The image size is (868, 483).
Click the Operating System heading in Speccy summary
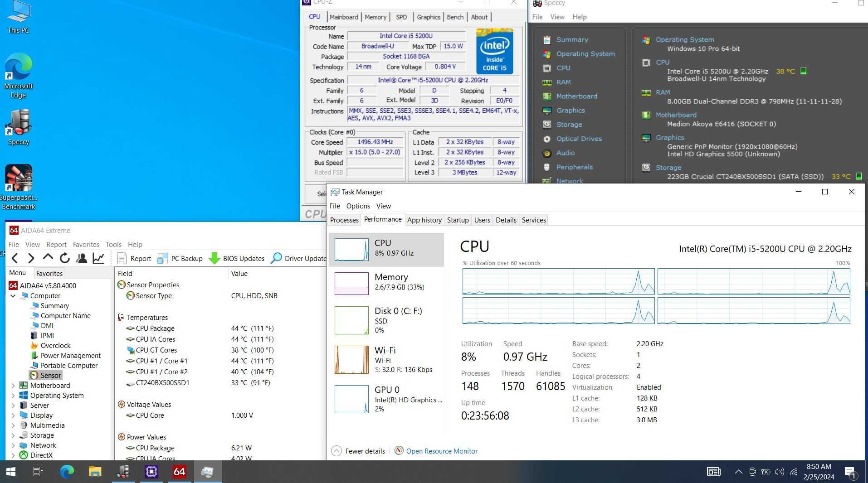tap(685, 40)
